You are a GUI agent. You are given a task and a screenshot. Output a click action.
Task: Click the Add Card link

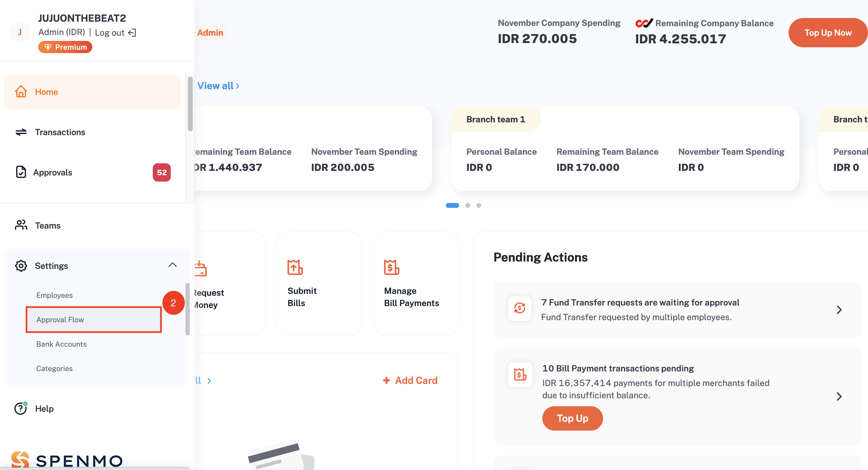click(x=410, y=381)
